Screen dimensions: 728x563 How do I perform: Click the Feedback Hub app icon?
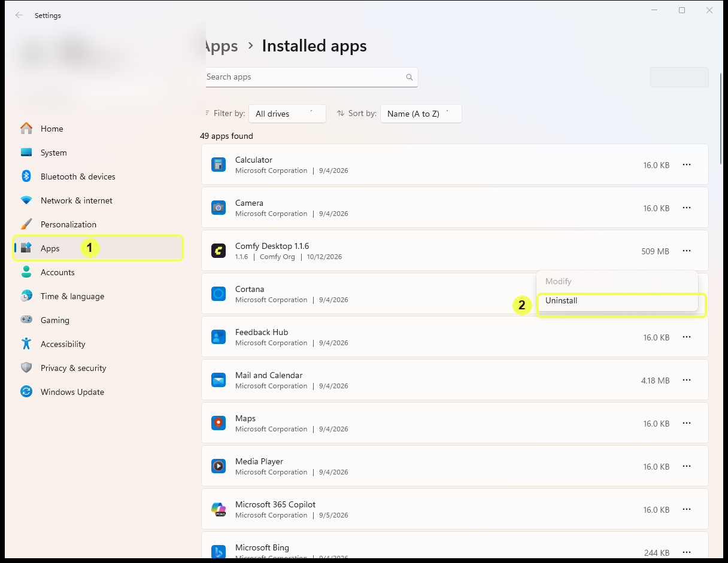[x=219, y=337]
